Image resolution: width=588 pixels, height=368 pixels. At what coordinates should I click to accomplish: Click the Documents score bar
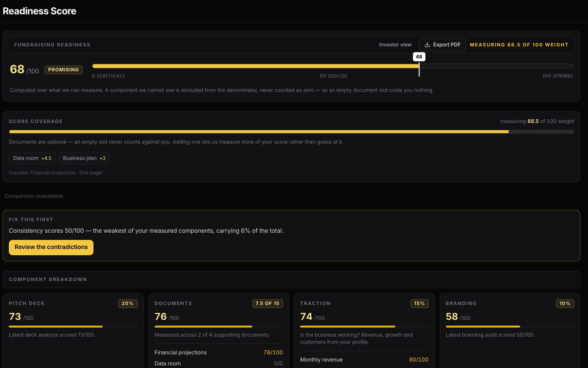click(x=219, y=327)
